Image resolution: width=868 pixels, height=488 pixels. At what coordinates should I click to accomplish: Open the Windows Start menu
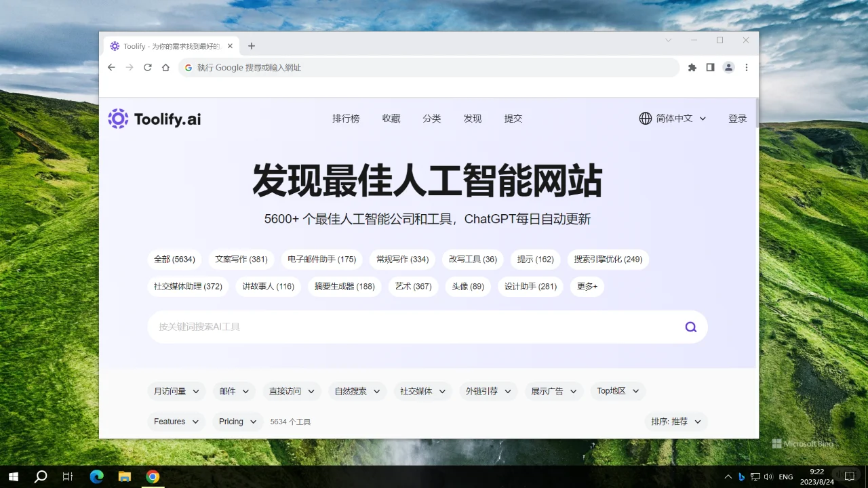[13, 476]
